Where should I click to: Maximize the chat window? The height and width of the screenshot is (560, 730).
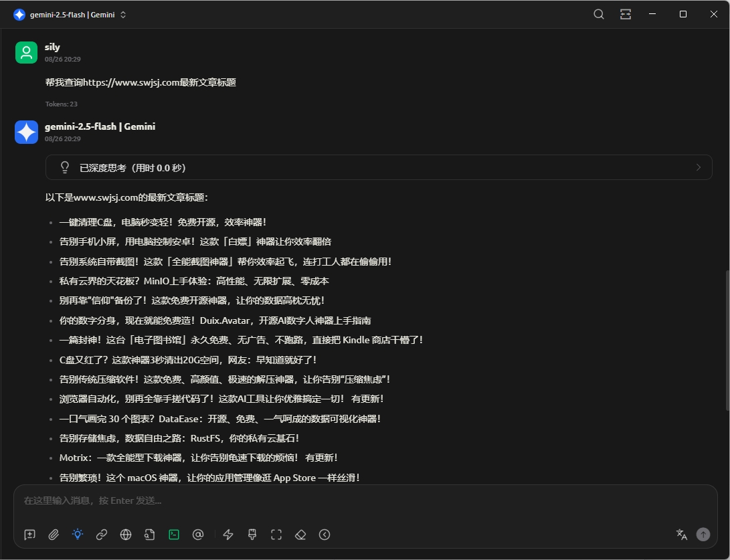click(683, 15)
